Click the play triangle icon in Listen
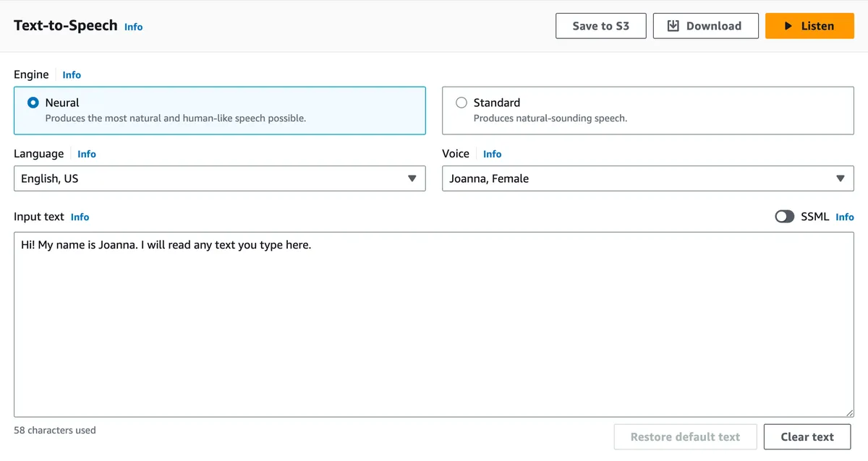The image size is (868, 461). (788, 26)
